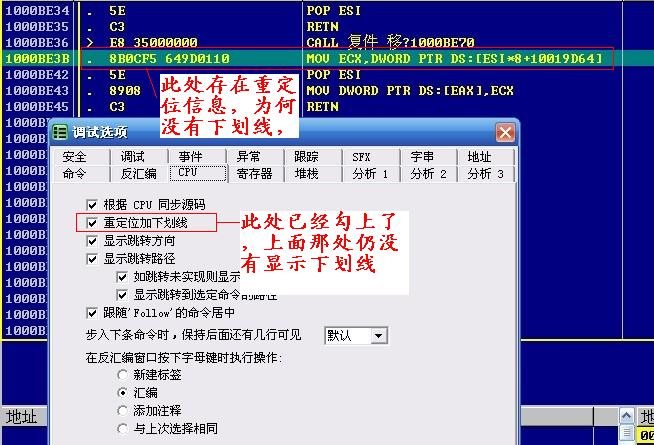Viewport: 654px width, 445px height.
Task: Click the 地址 column header in dump pane
Action: (24, 416)
